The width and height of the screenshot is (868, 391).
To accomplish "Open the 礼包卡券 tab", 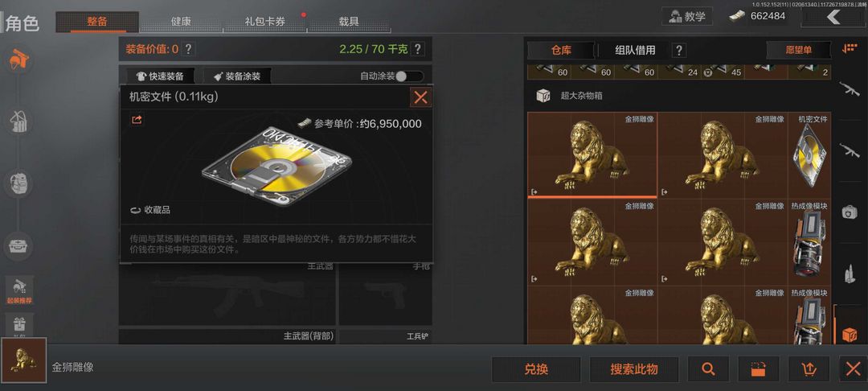I will coord(265,23).
